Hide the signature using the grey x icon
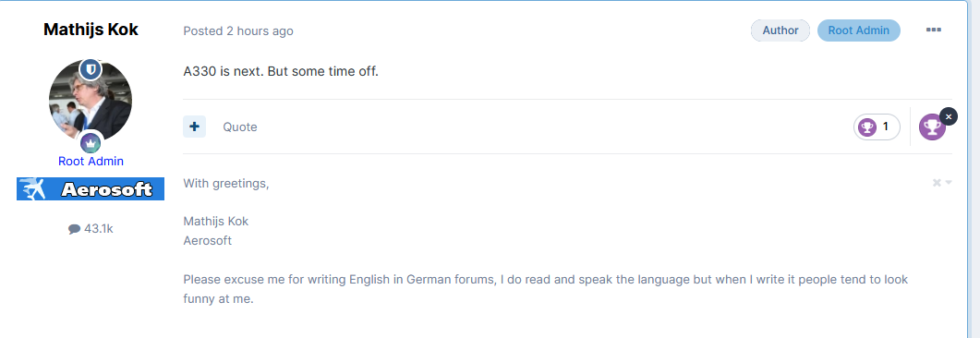The image size is (980, 338). click(x=937, y=183)
